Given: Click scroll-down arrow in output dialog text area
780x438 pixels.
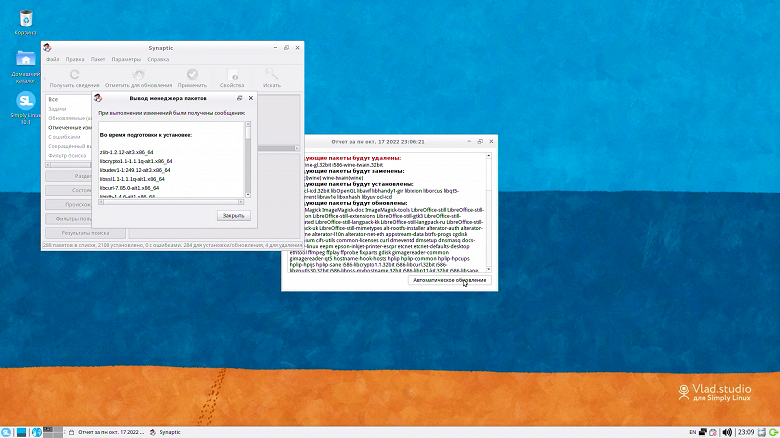Looking at the screenshot, I should (248, 195).
